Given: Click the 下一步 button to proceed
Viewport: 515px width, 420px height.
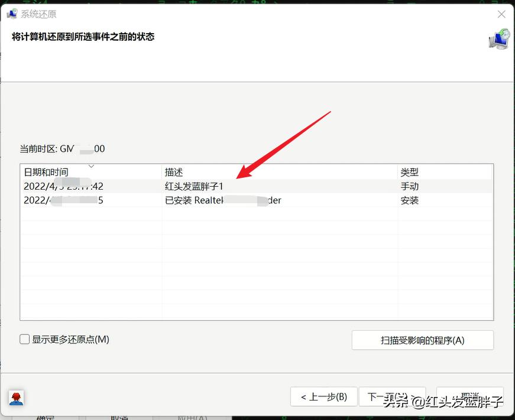Looking at the screenshot, I should pyautogui.click(x=392, y=396).
